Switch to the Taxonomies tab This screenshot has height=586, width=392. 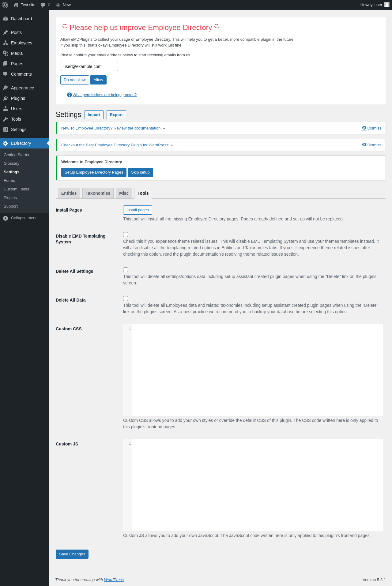(x=98, y=193)
